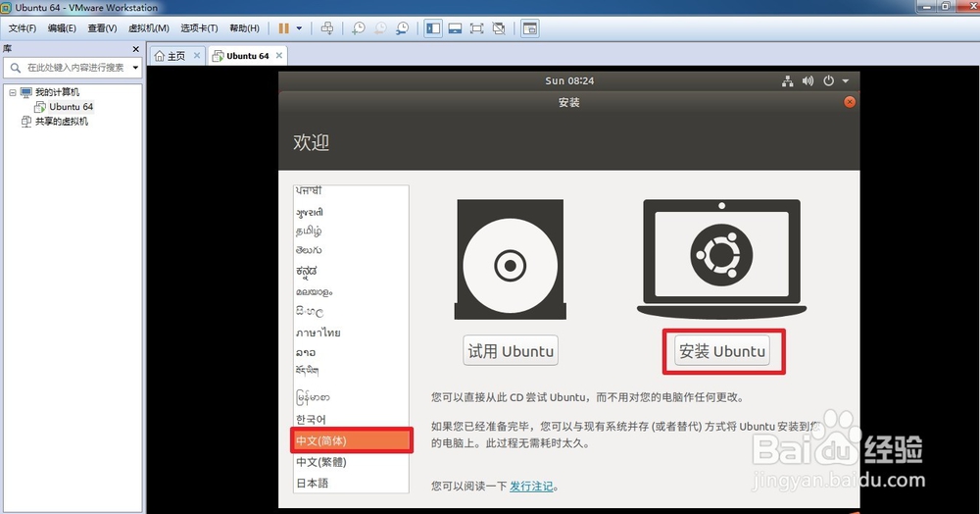Open the 帮助(H) menu
The width and height of the screenshot is (980, 514).
click(x=244, y=28)
